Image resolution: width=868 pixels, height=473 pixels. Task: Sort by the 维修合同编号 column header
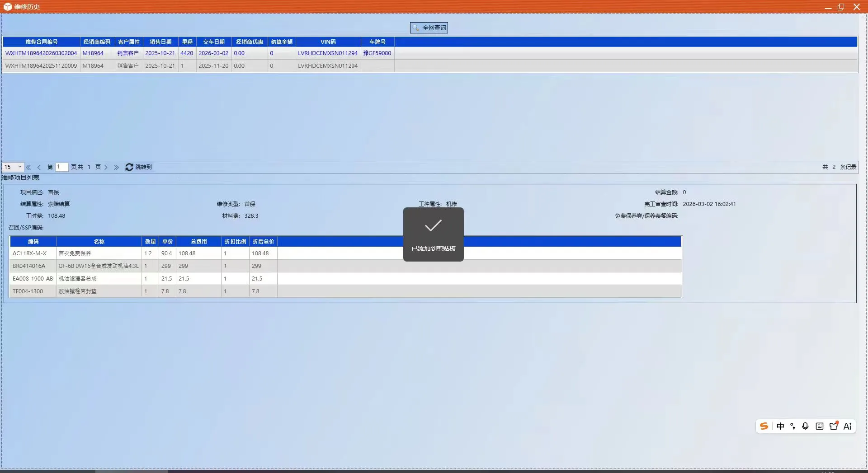pyautogui.click(x=41, y=42)
